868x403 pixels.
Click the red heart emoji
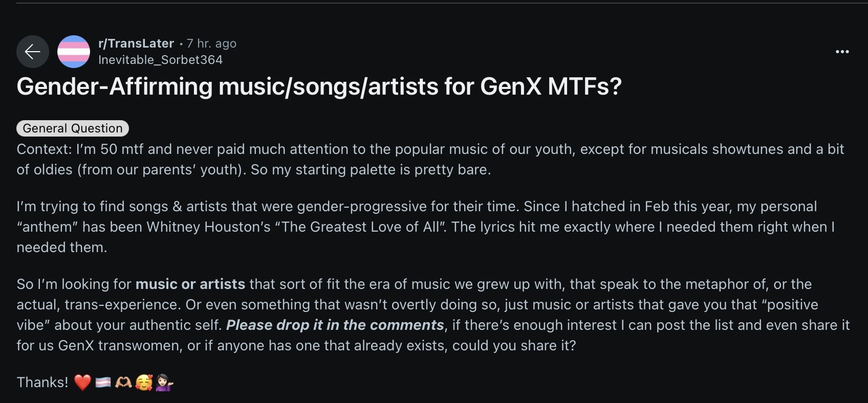click(82, 383)
